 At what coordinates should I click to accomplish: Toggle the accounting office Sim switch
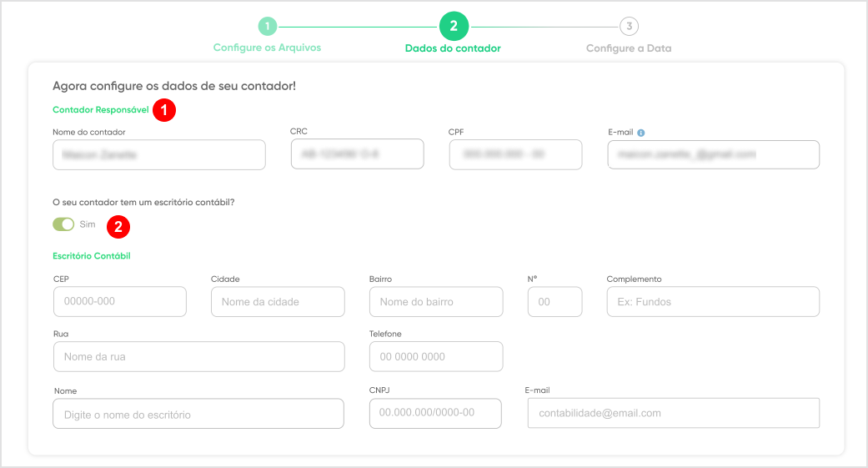click(x=63, y=224)
